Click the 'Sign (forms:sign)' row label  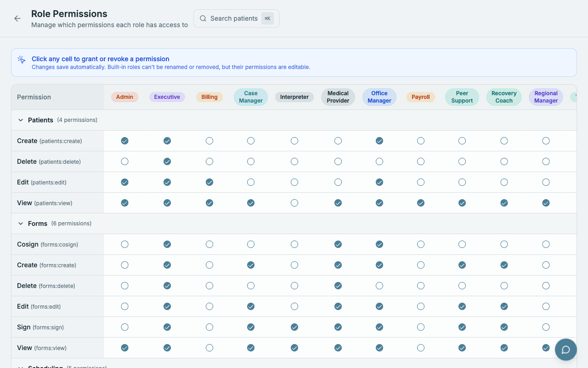40,327
